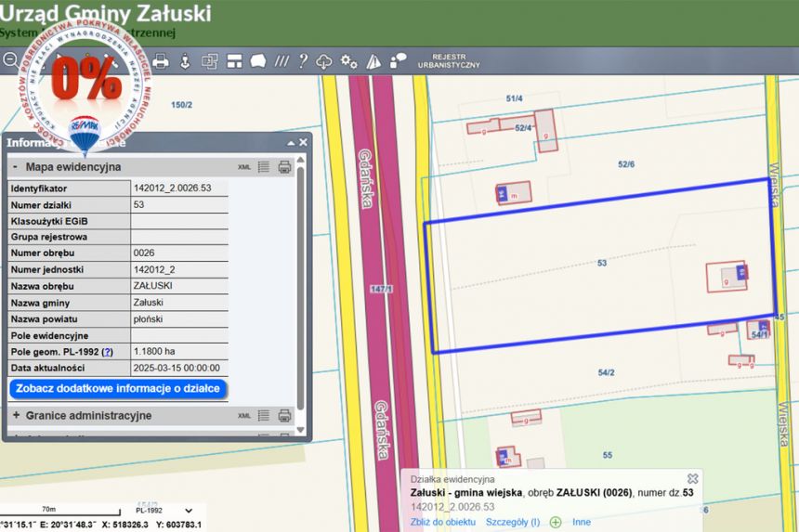
Task: Open the Rejestr Urbanistyczny button
Action: click(x=449, y=61)
